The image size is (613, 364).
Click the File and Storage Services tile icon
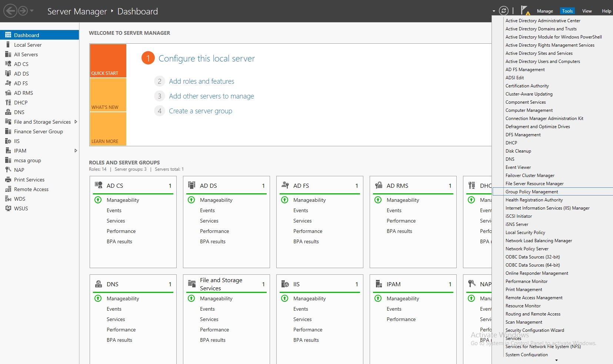coord(192,284)
